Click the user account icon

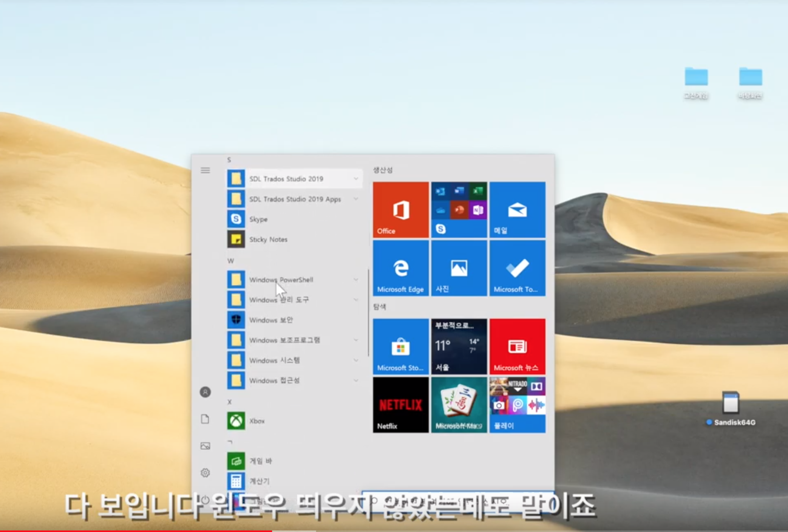(x=205, y=392)
